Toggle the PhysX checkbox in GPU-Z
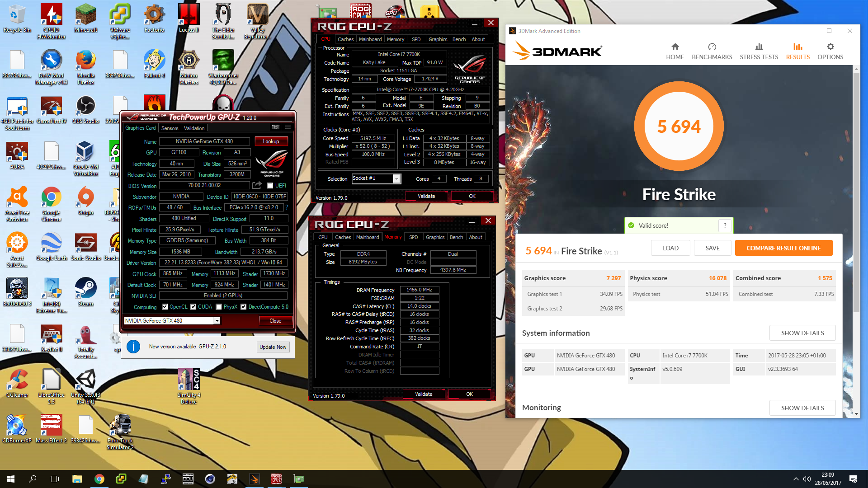The width and height of the screenshot is (868, 488). coord(219,307)
